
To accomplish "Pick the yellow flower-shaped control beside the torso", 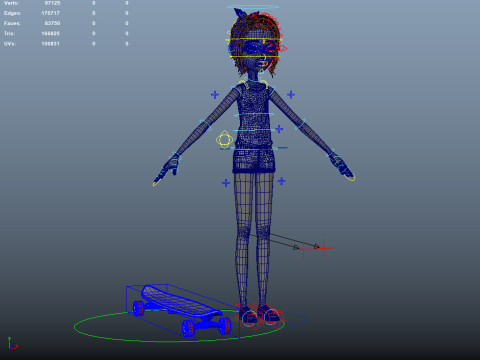I will [x=224, y=139].
